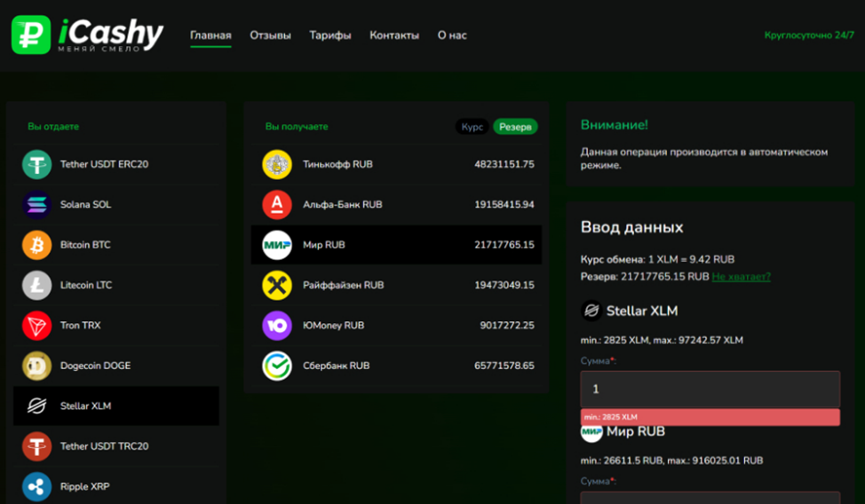Select the Dogecoin DOGE icon
The height and width of the screenshot is (504, 865).
coord(37,366)
